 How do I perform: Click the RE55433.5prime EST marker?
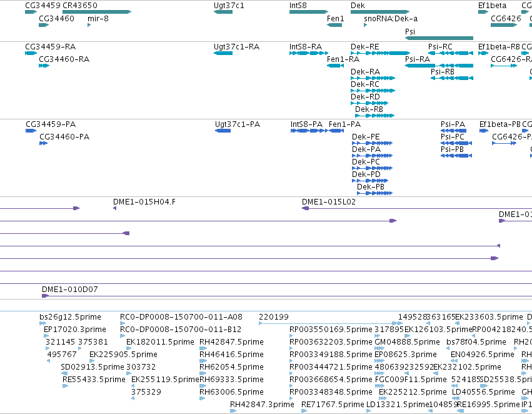(65, 386)
